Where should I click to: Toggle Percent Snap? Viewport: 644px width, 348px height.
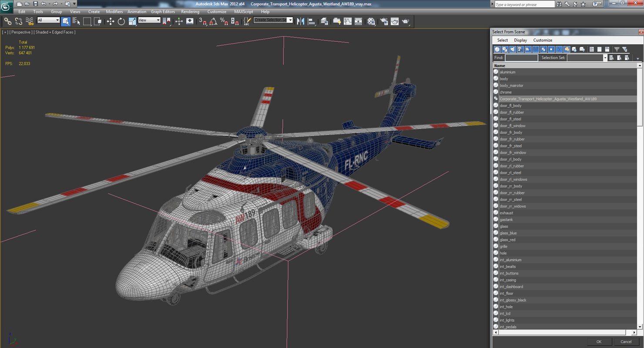[x=224, y=21]
